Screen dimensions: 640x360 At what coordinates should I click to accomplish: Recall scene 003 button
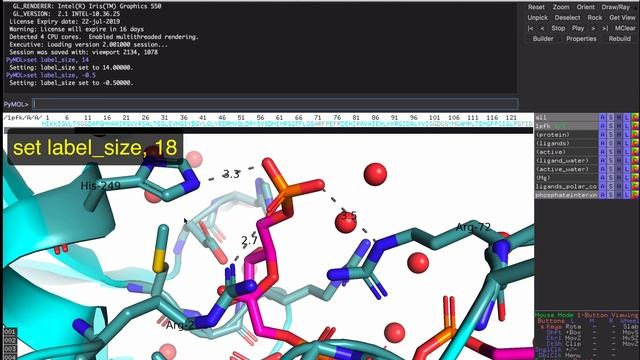10,349
